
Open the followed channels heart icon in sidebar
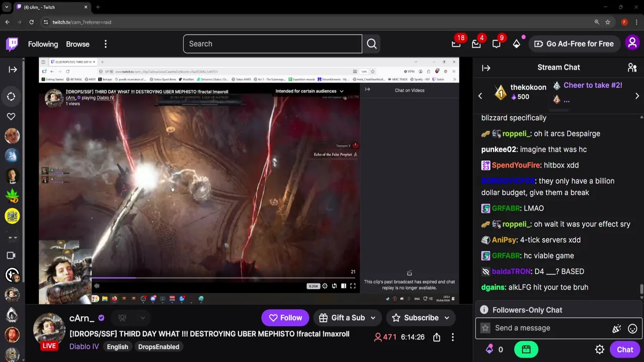click(11, 116)
